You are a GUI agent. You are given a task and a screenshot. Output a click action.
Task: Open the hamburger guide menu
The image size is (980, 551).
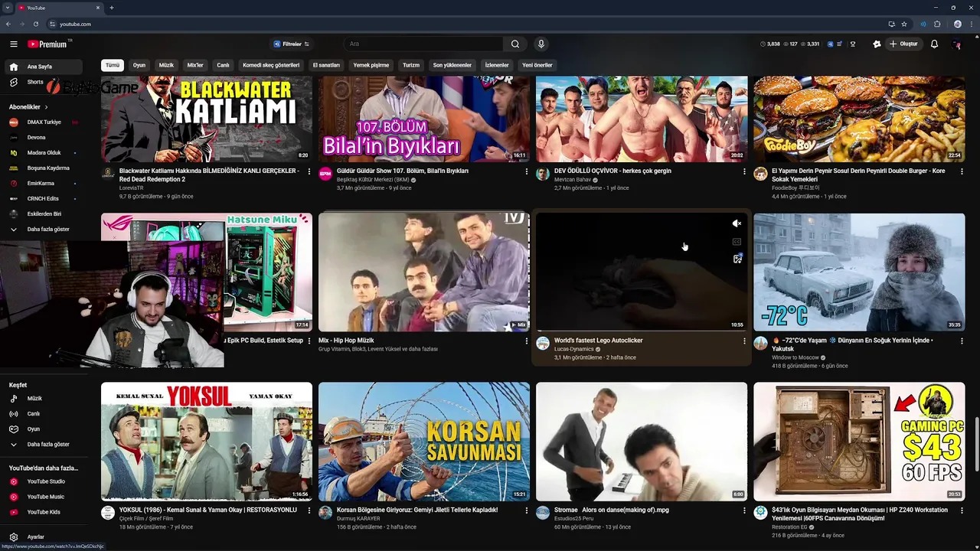[x=13, y=44]
